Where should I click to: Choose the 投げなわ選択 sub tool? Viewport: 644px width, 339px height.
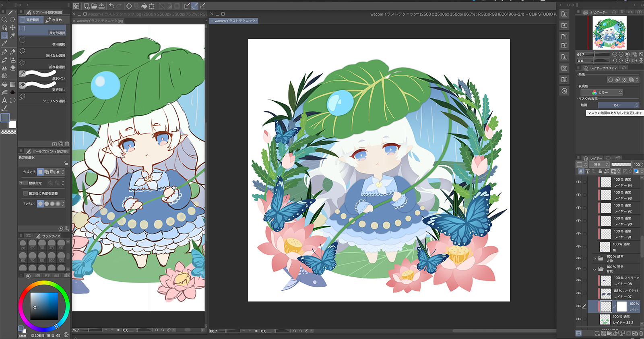tap(42, 53)
